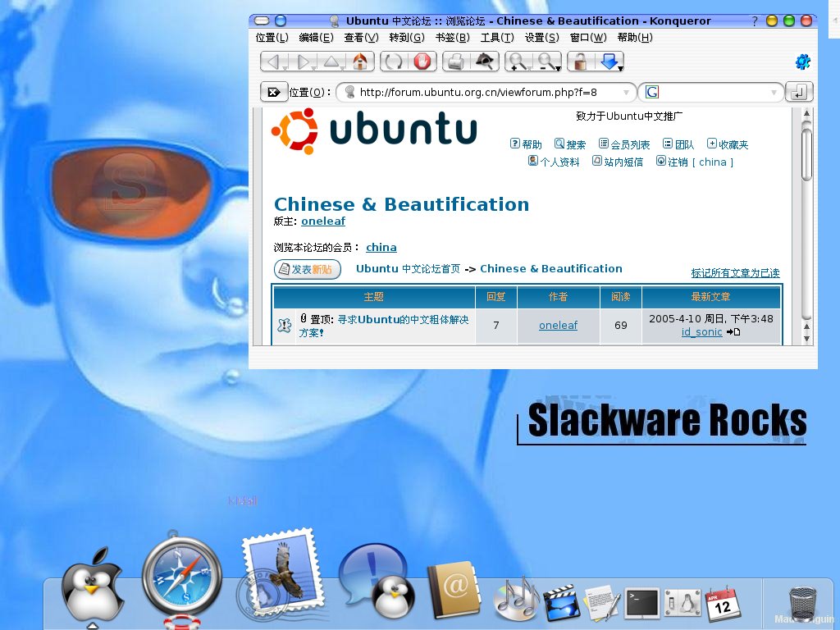
Task: Click the scrollbar up arrow at top
Action: click(x=806, y=113)
